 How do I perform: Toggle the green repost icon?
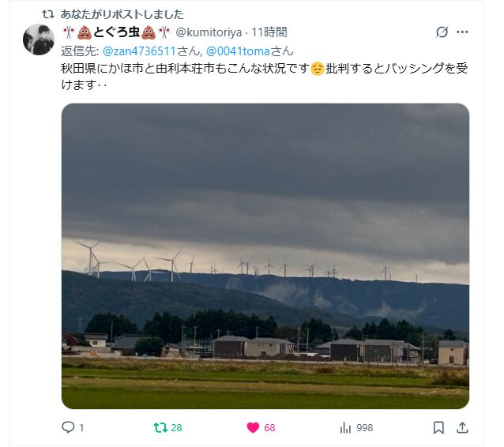point(160,428)
